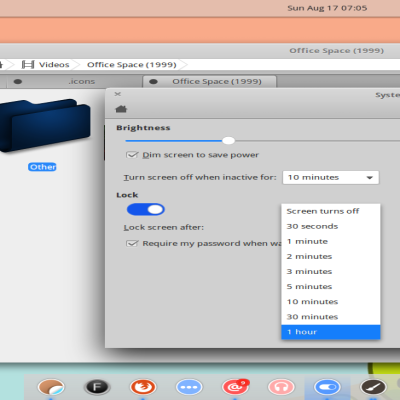Go to the settings home icon

pos(121,109)
